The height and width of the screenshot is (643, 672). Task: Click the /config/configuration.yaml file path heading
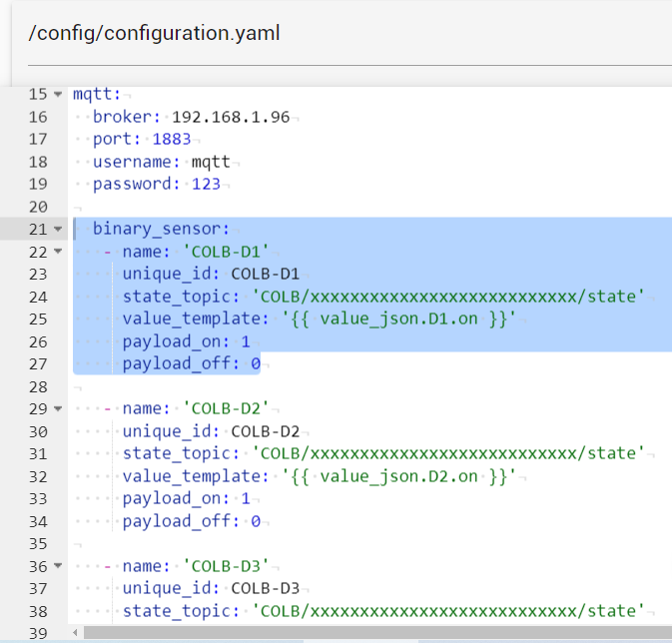point(155,33)
